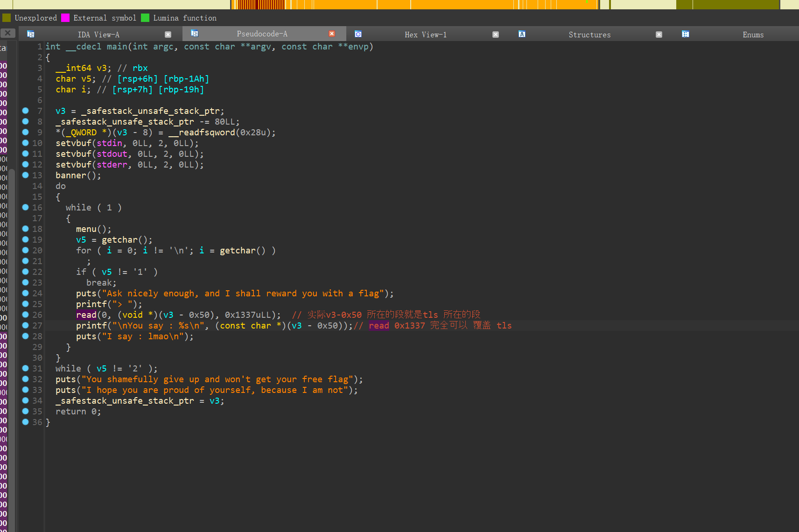Viewport: 799px width, 532px height.
Task: Click the Enums tab icon
Action: click(x=686, y=34)
